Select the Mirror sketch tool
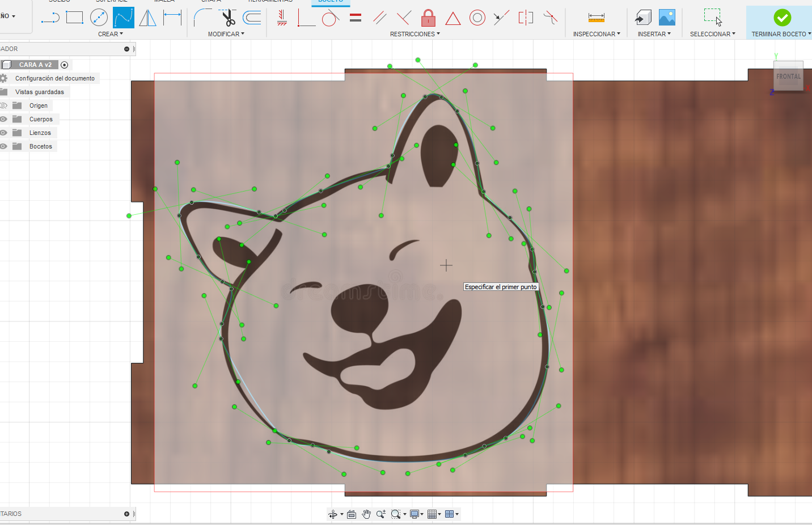Image resolution: width=812 pixels, height=525 pixels. click(x=147, y=18)
